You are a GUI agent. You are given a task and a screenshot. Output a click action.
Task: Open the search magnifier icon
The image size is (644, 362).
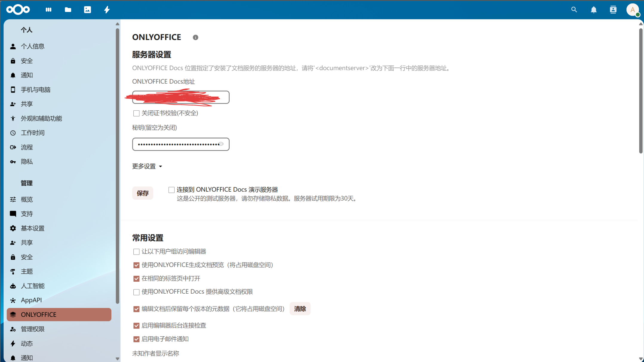coord(574,10)
